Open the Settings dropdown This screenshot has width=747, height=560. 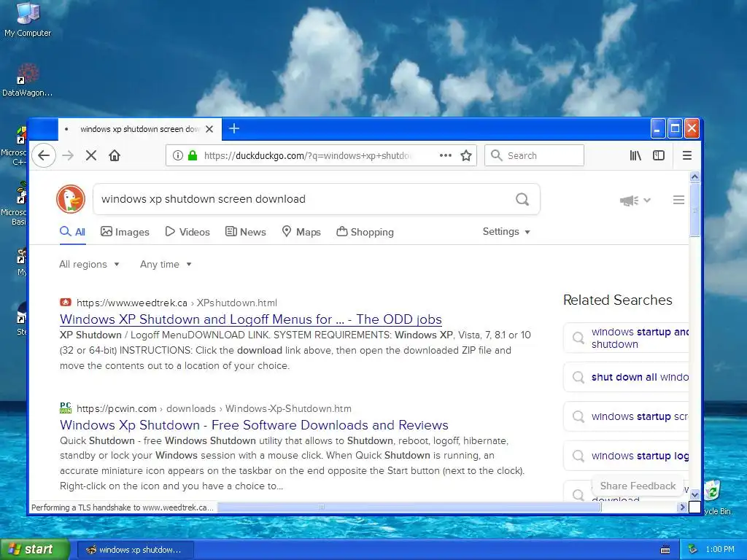point(506,231)
